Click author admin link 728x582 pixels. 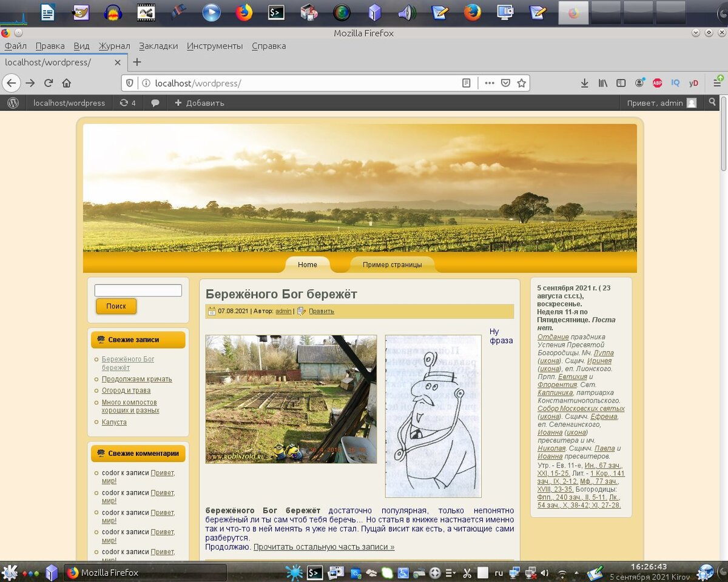pos(283,311)
